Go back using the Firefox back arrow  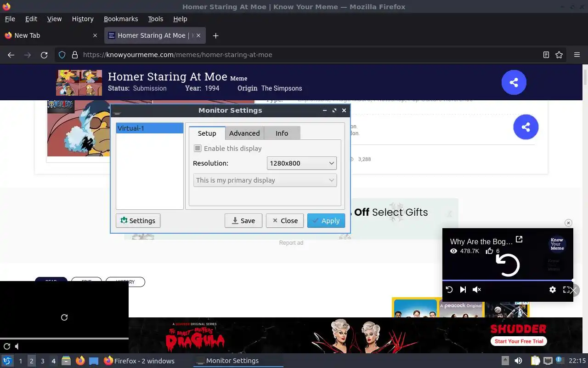coord(11,55)
